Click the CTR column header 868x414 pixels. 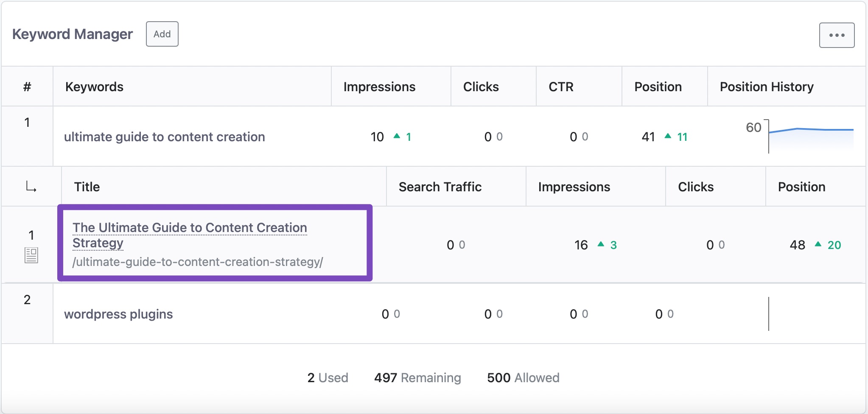(561, 87)
